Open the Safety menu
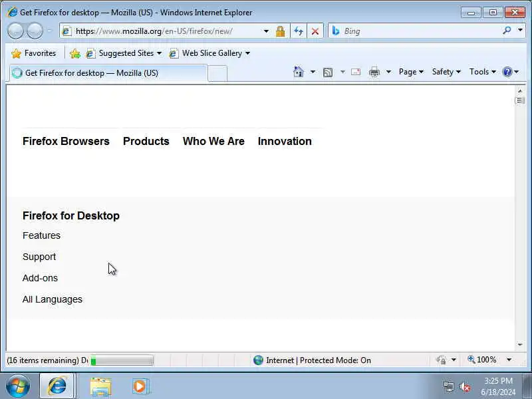The width and height of the screenshot is (532, 399). pyautogui.click(x=446, y=72)
